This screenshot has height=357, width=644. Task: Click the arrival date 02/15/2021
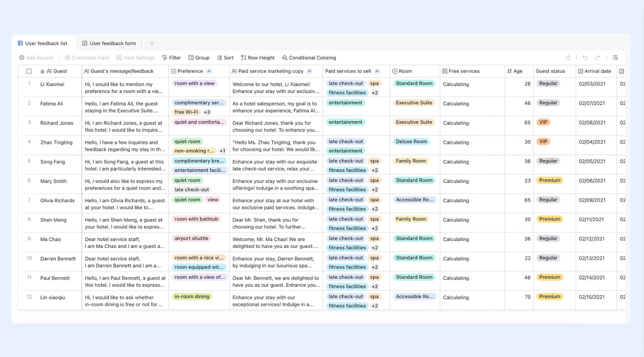coord(592,297)
